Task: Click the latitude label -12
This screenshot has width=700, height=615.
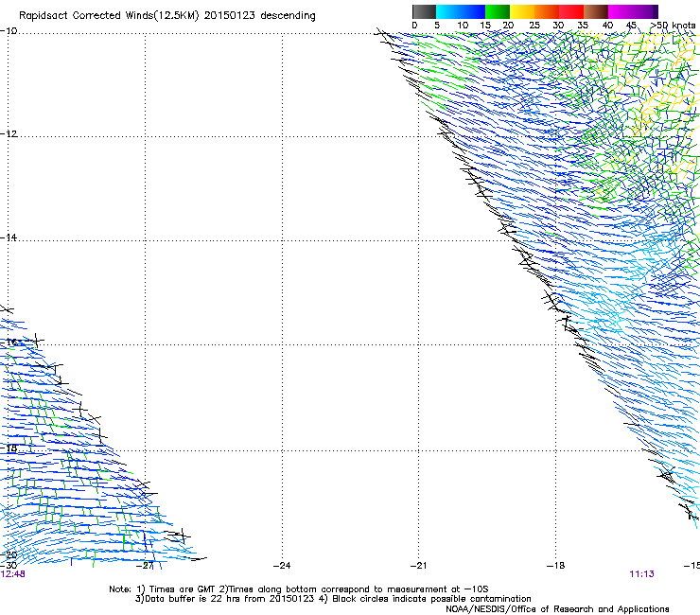Action: pyautogui.click(x=9, y=134)
